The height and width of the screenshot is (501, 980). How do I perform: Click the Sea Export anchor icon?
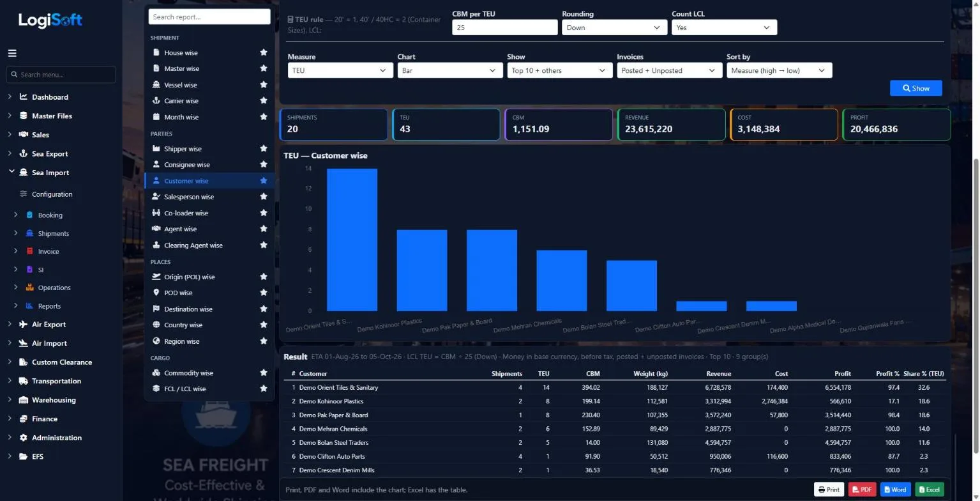point(24,154)
